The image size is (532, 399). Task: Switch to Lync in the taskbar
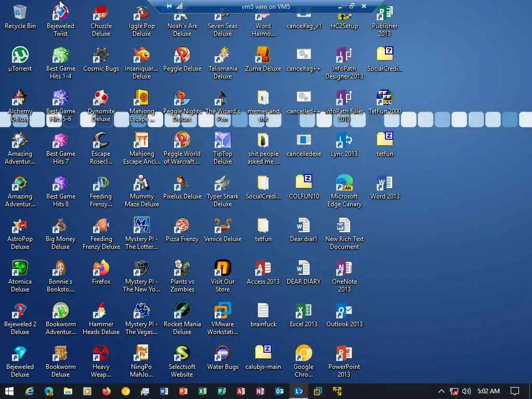299,391
